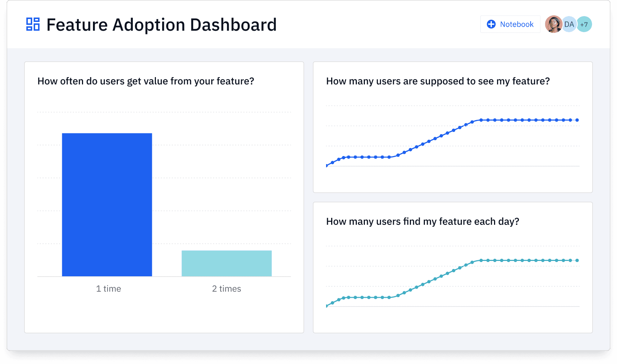Click the plus icon in Notebook button
This screenshot has height=364, width=617.
click(x=491, y=24)
